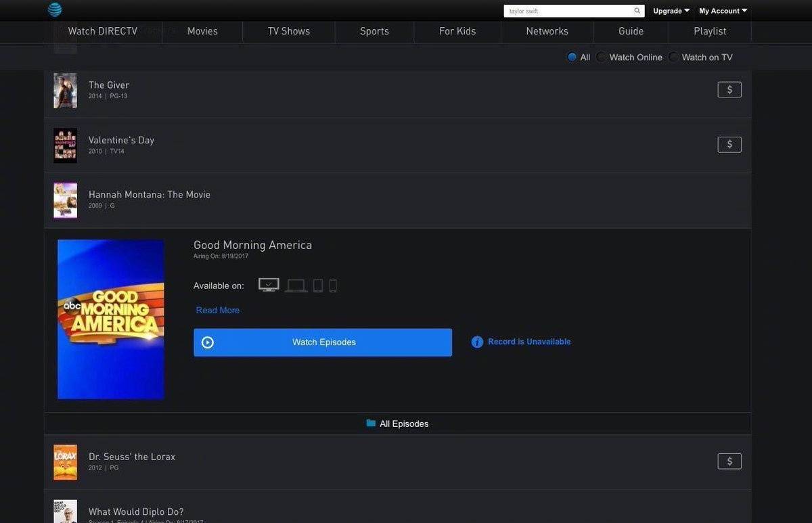The width and height of the screenshot is (812, 523).
Task: Open the Upgrade dropdown menu
Action: (x=671, y=11)
